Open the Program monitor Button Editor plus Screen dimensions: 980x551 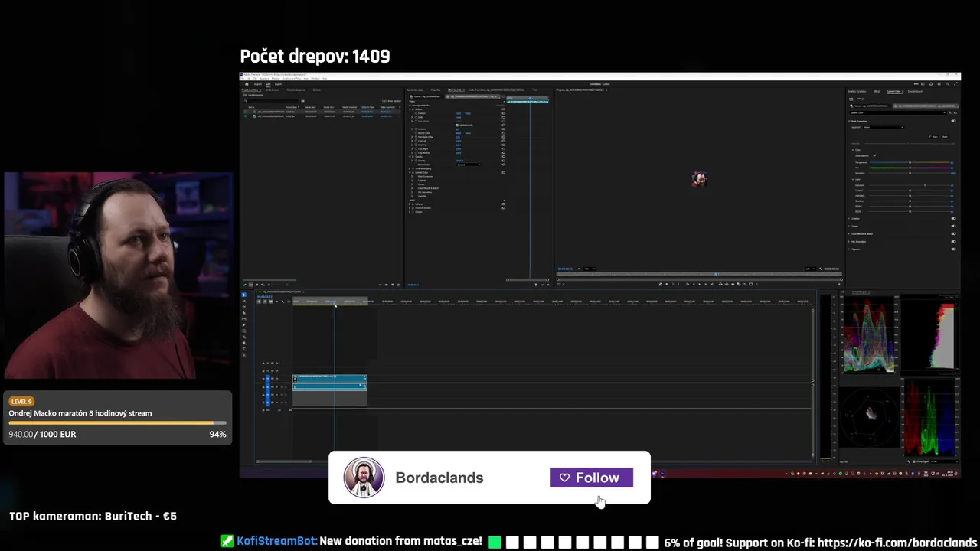(x=839, y=284)
